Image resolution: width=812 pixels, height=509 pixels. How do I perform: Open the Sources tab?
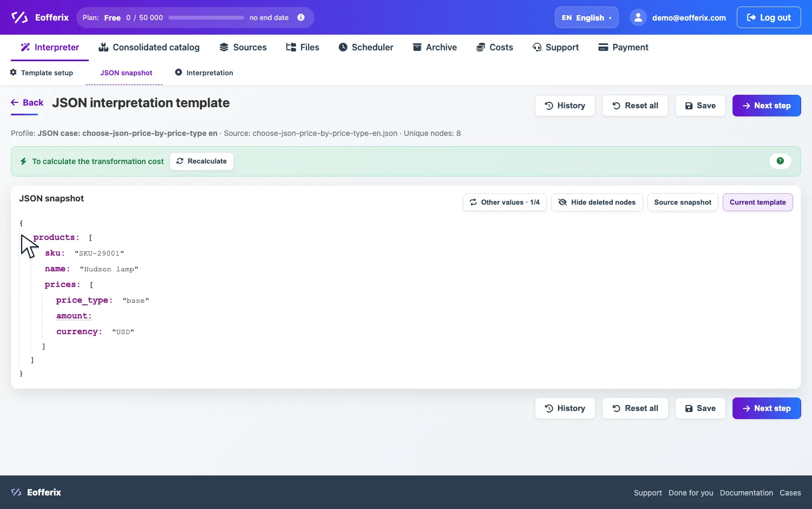243,48
